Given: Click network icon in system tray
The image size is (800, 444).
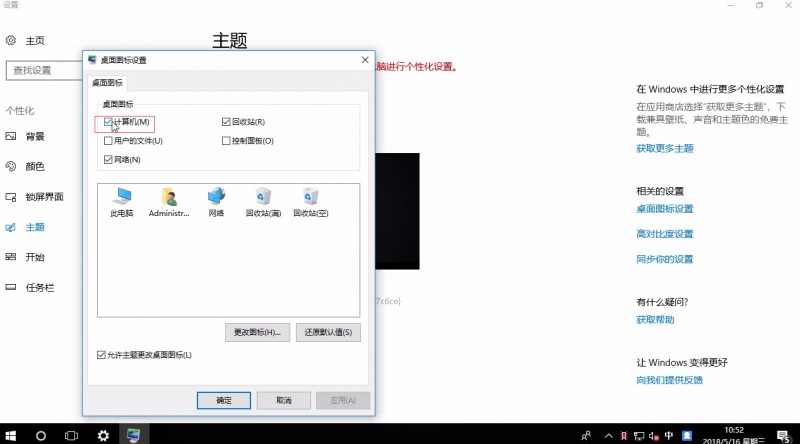Looking at the screenshot, I should coord(639,436).
